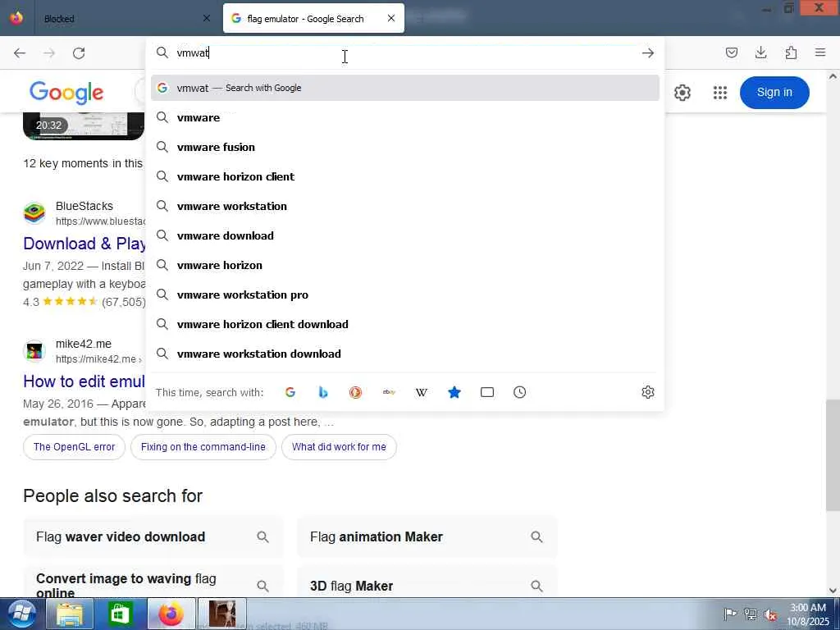Search this time with DuckDuckGo icon
The image size is (840, 630).
click(x=356, y=392)
